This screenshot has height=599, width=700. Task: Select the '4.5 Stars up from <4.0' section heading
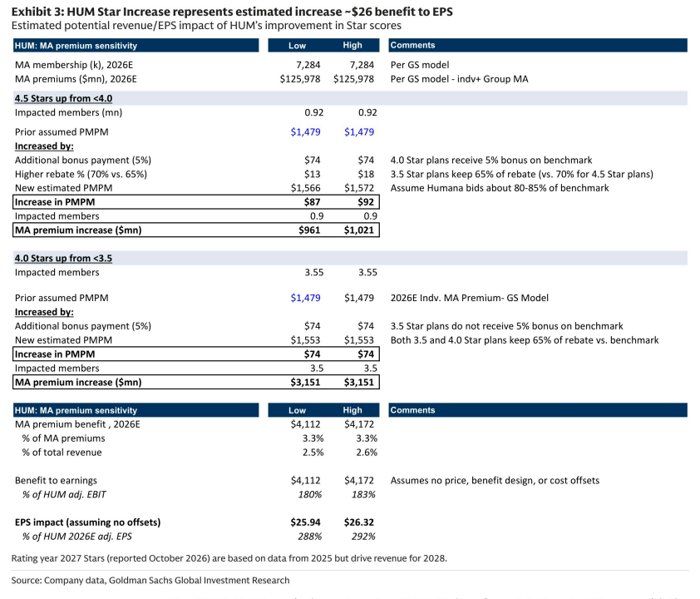coord(63,98)
